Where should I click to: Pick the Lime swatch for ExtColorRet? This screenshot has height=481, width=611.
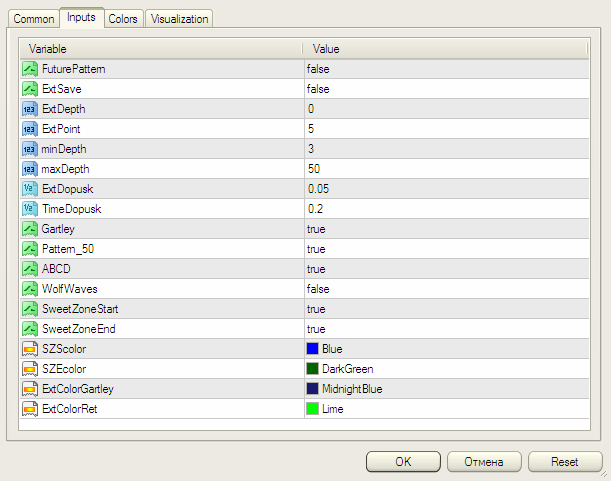pyautogui.click(x=313, y=408)
